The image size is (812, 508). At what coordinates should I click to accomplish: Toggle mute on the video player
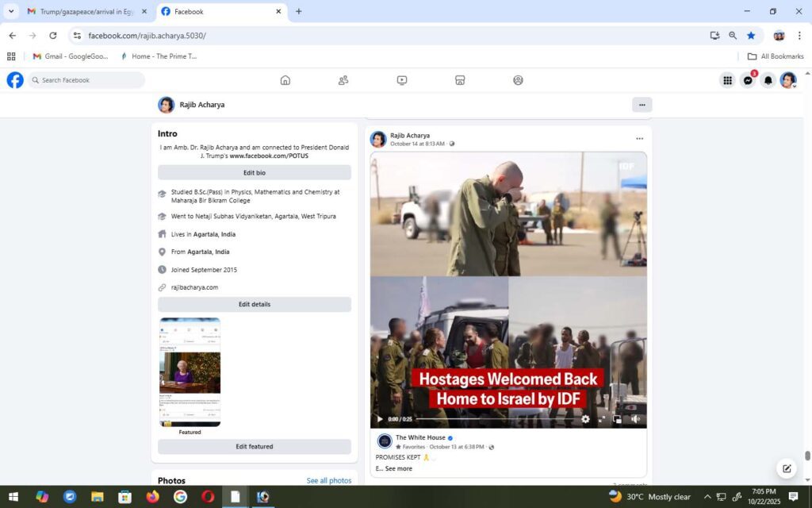635,419
